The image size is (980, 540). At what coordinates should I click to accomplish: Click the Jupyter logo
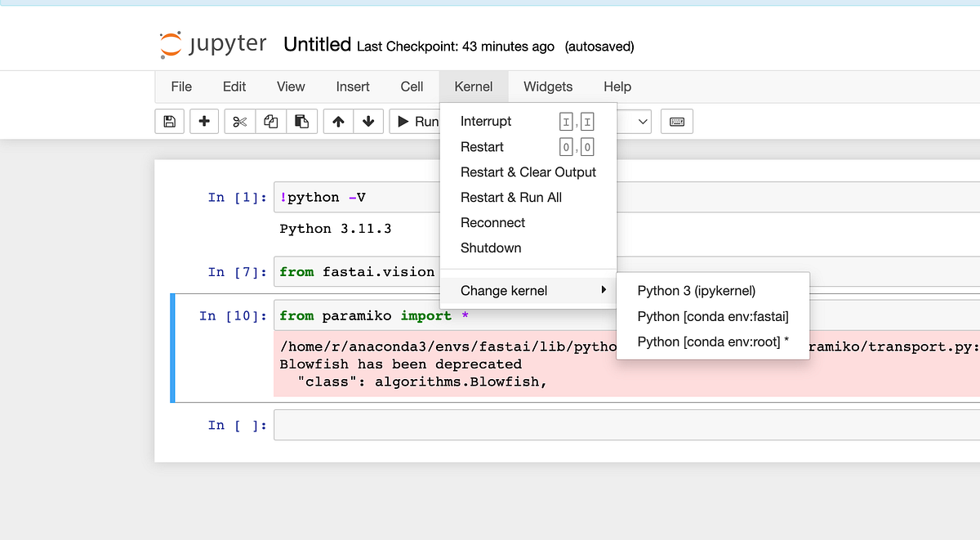[x=170, y=45]
